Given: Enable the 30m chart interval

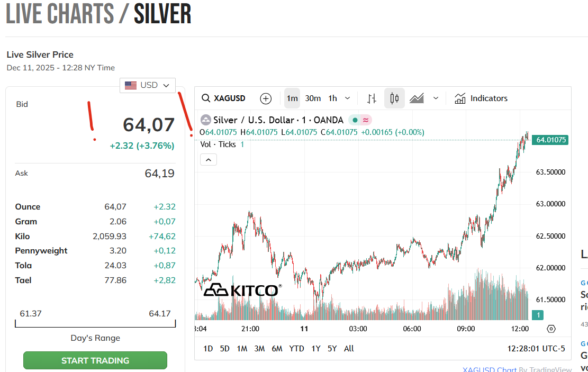Looking at the screenshot, I should (313, 98).
